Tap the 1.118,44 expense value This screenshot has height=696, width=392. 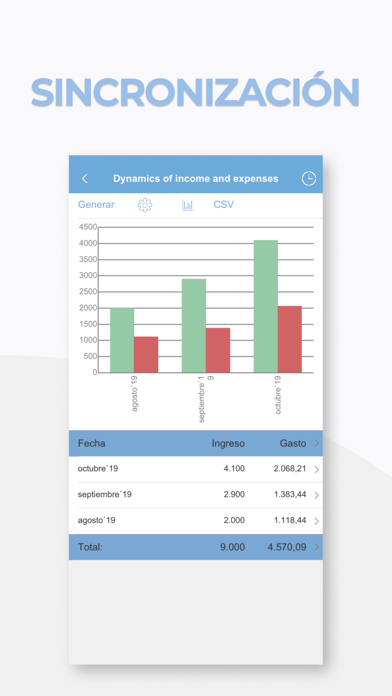[x=290, y=520]
